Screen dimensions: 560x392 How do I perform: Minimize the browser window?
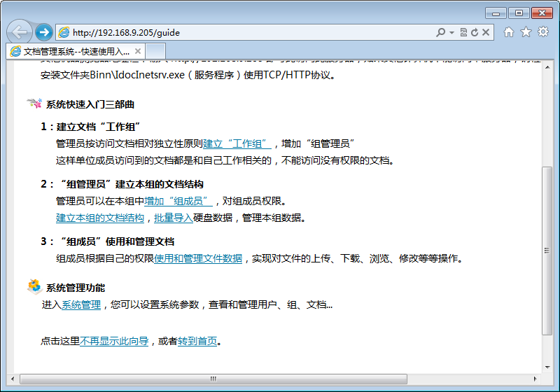coord(496,13)
